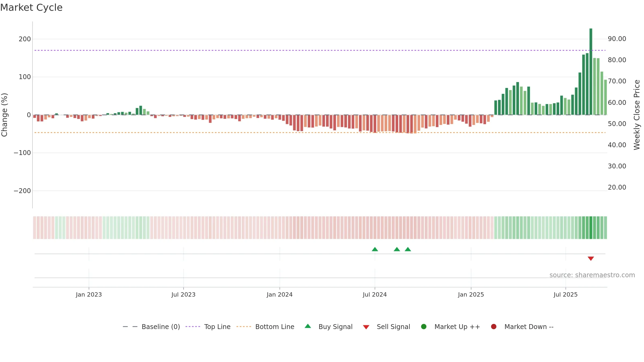The width and height of the screenshot is (644, 362).
Task: Click the Jan 2023 x-axis label
Action: coord(89,295)
